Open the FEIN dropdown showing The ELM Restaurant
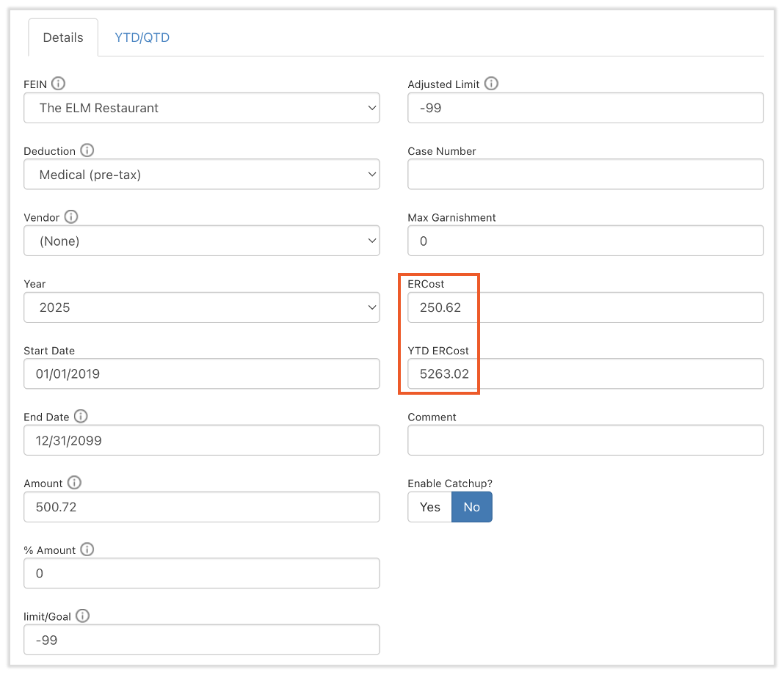Image resolution: width=784 pixels, height=675 pixels. 201,108
